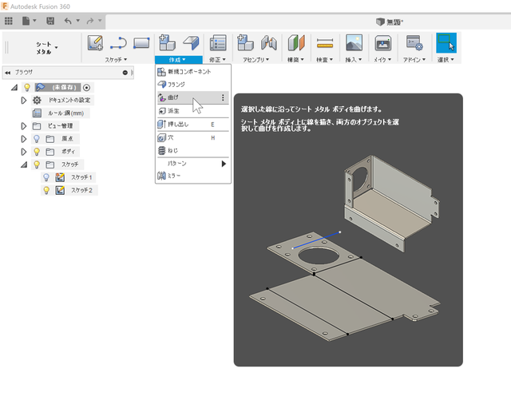
Task: Toggle スケッチ1 lightbulb visibility
Action: point(46,177)
